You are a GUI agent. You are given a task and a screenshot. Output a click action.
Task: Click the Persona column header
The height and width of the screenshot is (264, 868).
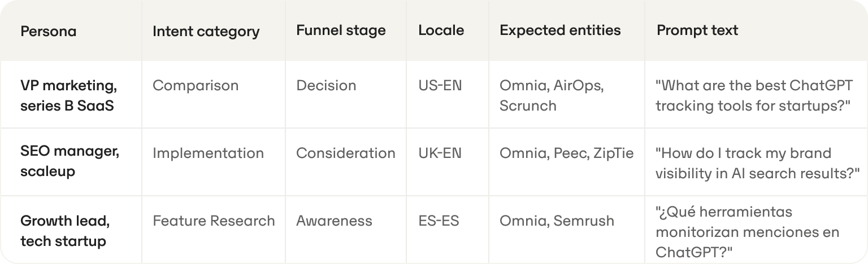tap(48, 31)
